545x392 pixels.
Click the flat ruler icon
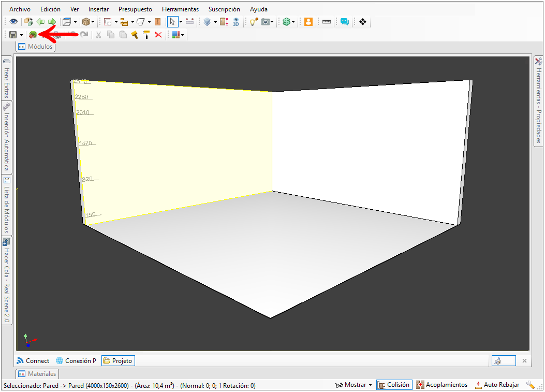pyautogui.click(x=327, y=22)
